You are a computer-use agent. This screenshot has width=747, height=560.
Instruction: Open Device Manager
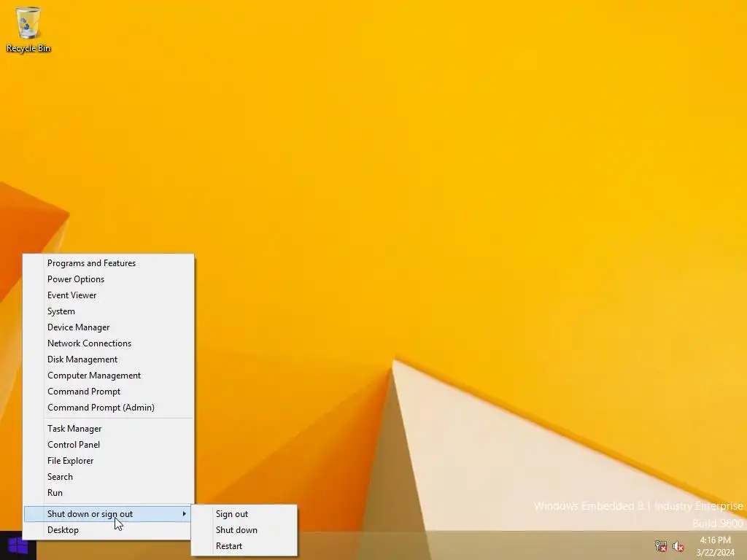(109, 327)
